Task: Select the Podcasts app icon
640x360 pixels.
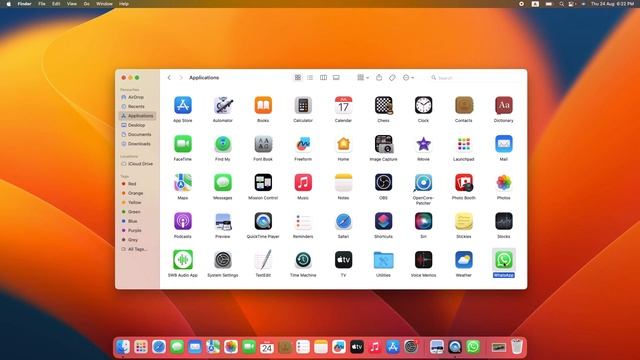Action: click(182, 221)
